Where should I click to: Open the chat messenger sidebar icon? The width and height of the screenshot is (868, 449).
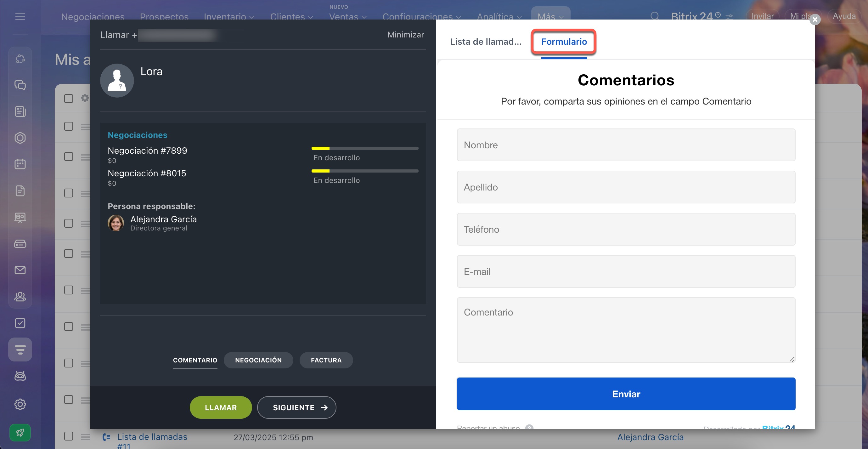coord(20,85)
